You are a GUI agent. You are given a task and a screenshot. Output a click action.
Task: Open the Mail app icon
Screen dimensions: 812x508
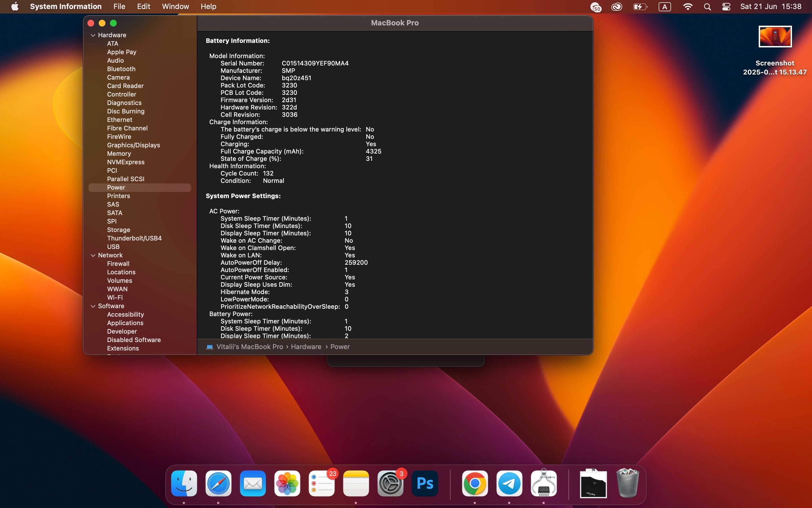coord(253,483)
